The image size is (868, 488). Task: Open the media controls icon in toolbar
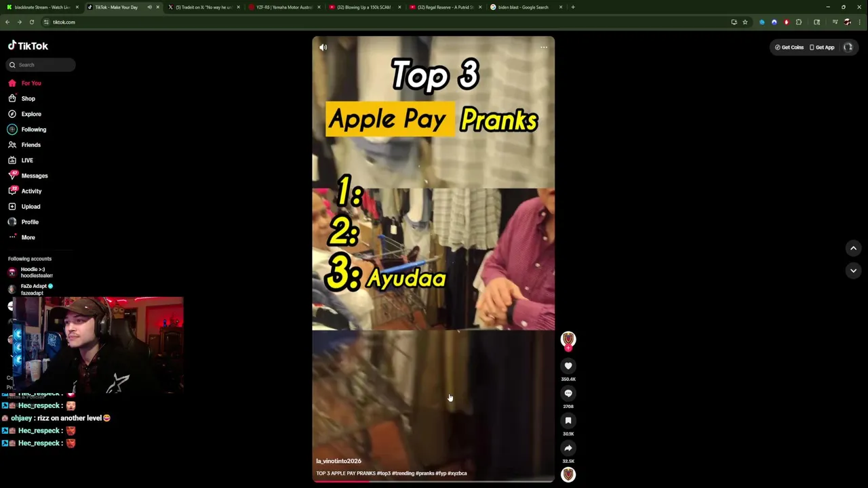(x=835, y=22)
